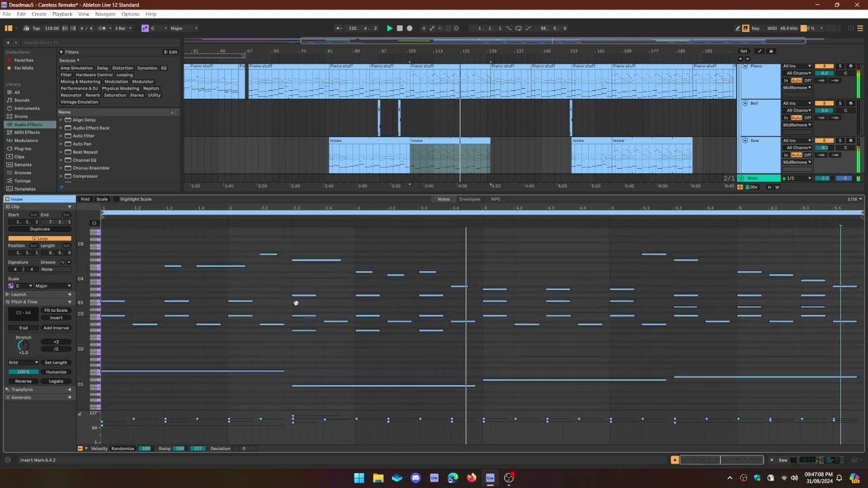868x488 pixels.
Task: Open the scale type Major dropdown in control bar
Action: click(x=183, y=28)
